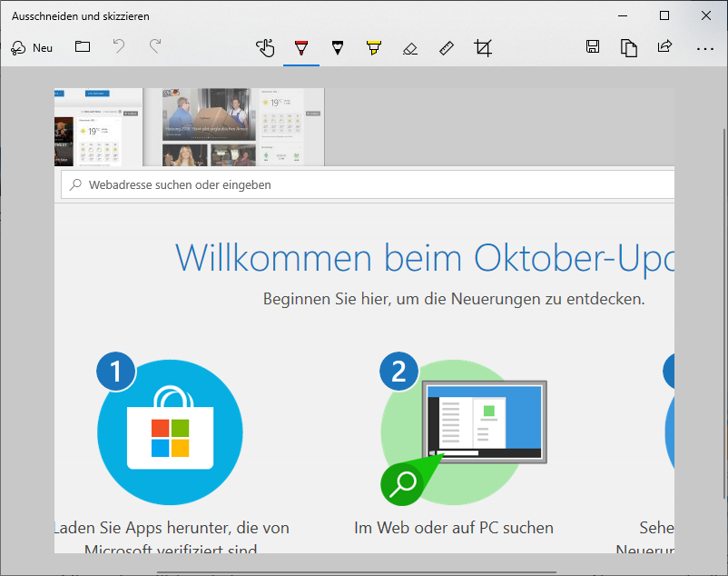Select the eraser tool
The height and width of the screenshot is (576, 728).
[x=410, y=48]
